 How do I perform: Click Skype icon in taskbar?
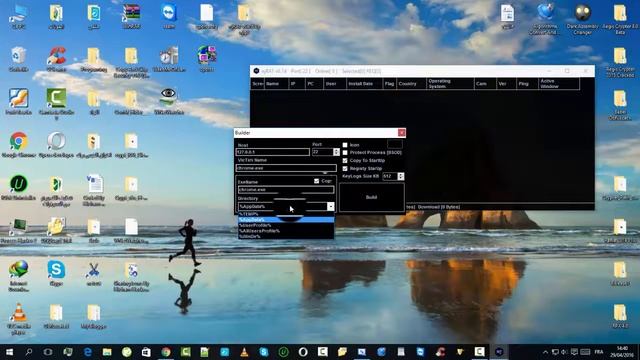264,352
